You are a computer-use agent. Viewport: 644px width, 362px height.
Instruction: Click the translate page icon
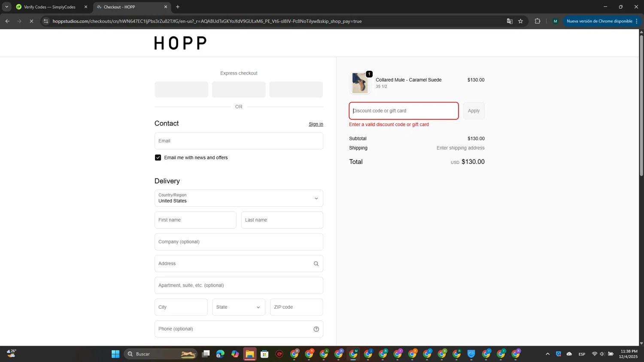pyautogui.click(x=510, y=21)
